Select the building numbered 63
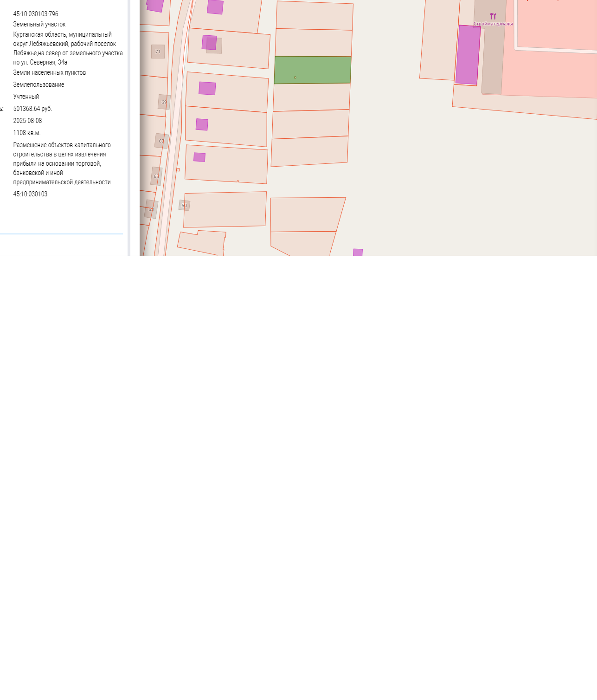 (x=151, y=209)
